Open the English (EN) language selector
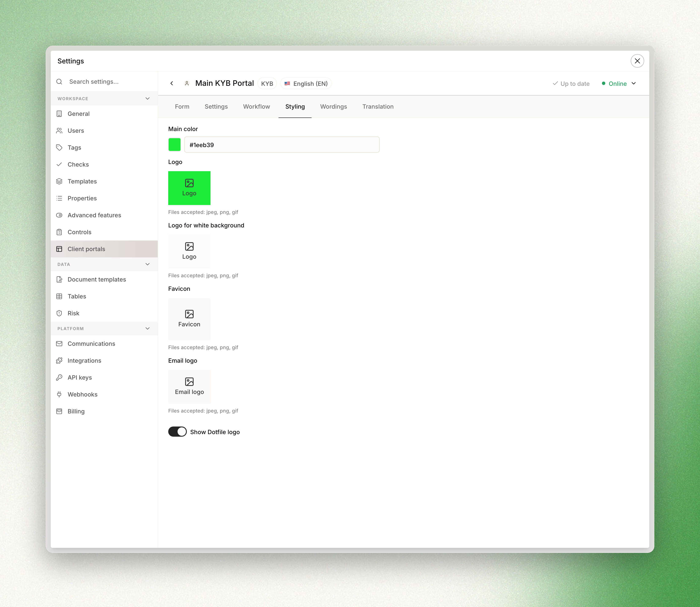The image size is (700, 607). pos(306,84)
